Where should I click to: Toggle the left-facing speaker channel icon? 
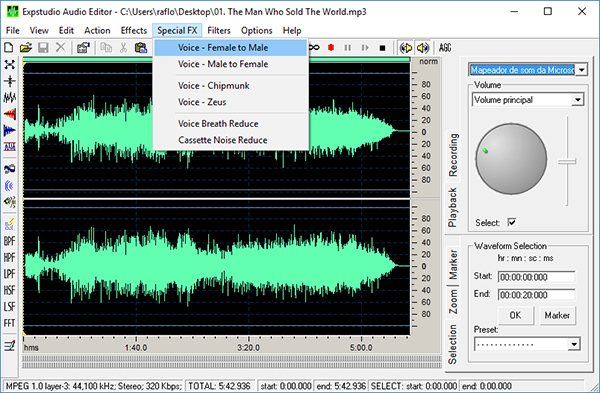pos(406,48)
